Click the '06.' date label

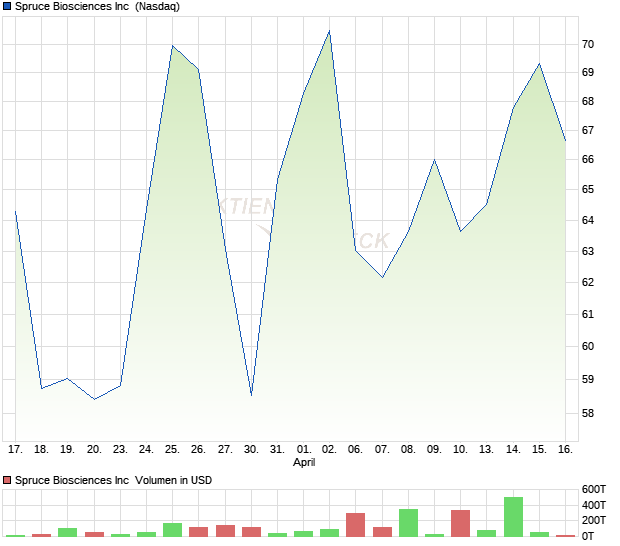355,450
